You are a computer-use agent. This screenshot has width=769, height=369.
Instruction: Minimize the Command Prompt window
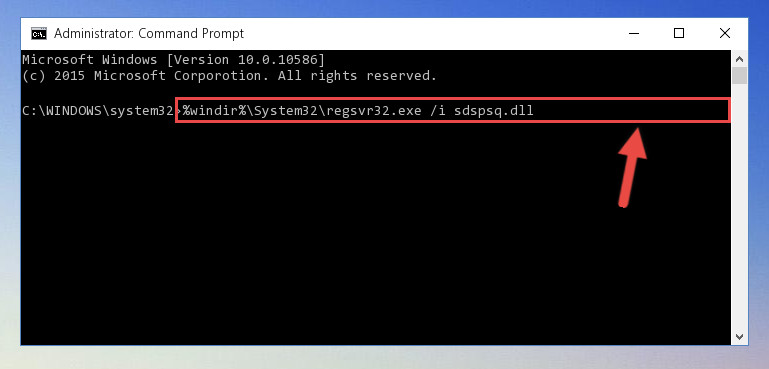point(634,33)
